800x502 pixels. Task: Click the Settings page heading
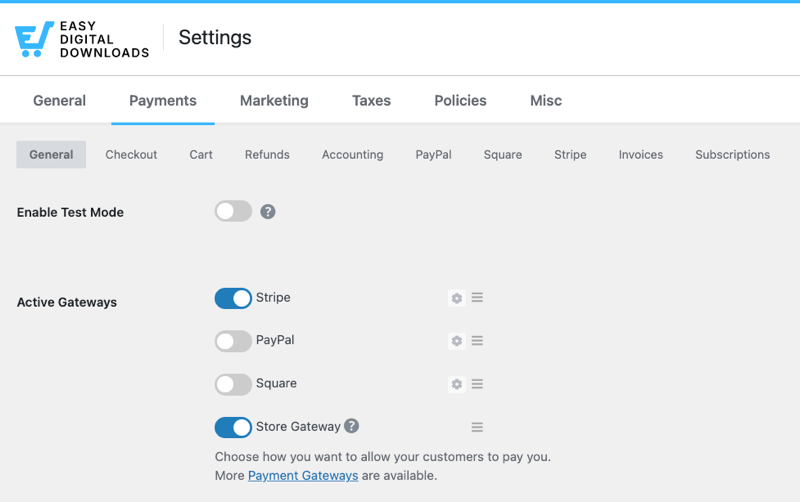[x=215, y=37]
